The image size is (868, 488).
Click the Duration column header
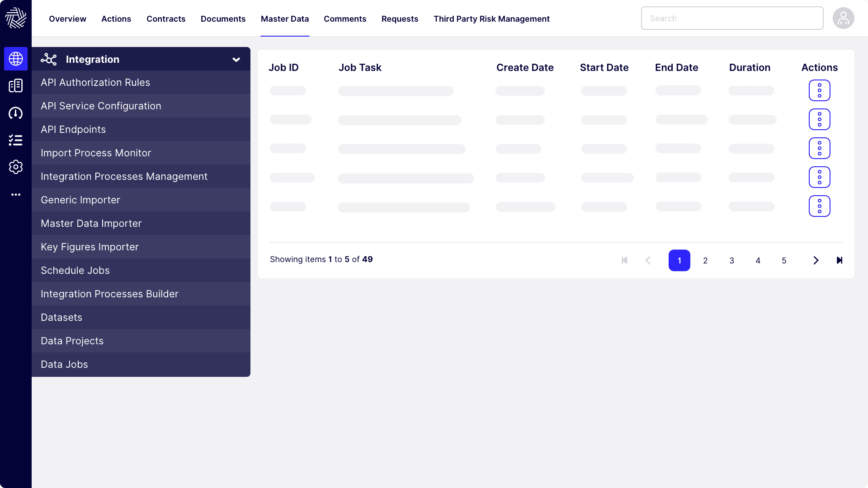[x=750, y=67]
